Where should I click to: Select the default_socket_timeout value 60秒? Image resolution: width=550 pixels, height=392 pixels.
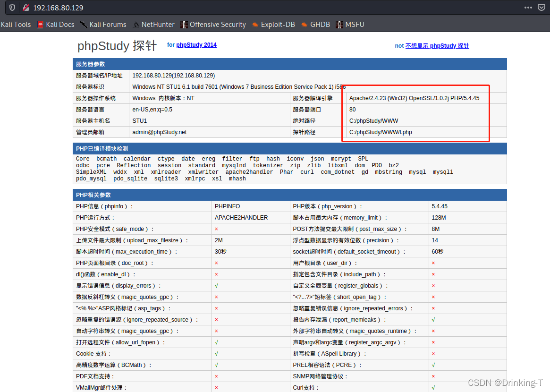click(438, 252)
